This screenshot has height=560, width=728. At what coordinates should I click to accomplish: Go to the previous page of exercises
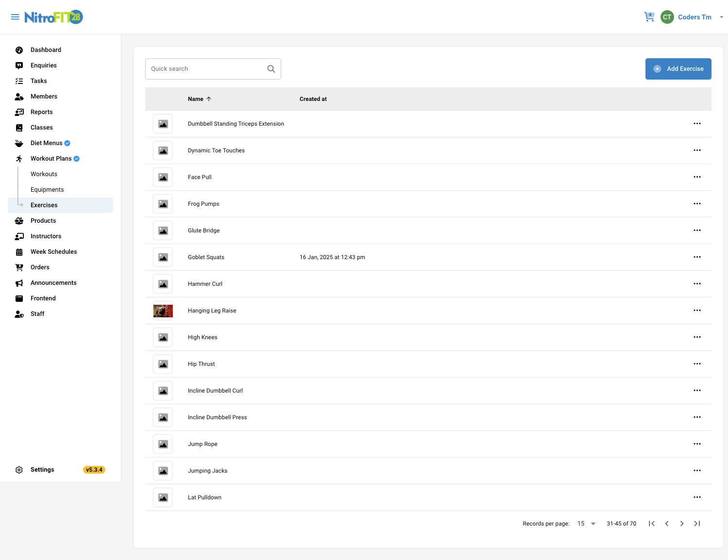pyautogui.click(x=667, y=524)
